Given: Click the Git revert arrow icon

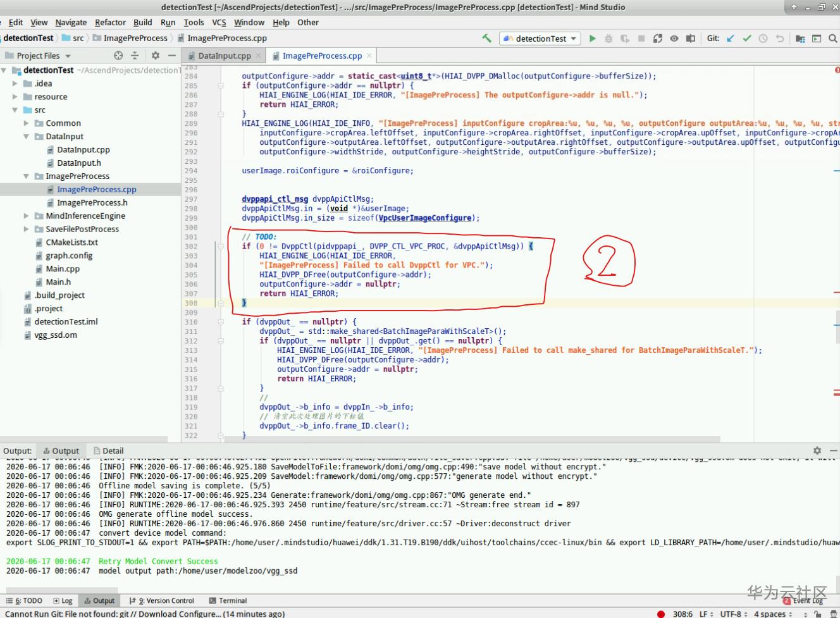Looking at the screenshot, I should click(780, 38).
